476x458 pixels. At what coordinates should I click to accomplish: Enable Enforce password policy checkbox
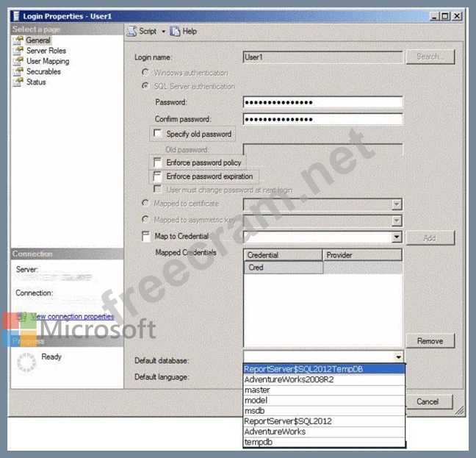click(x=157, y=162)
